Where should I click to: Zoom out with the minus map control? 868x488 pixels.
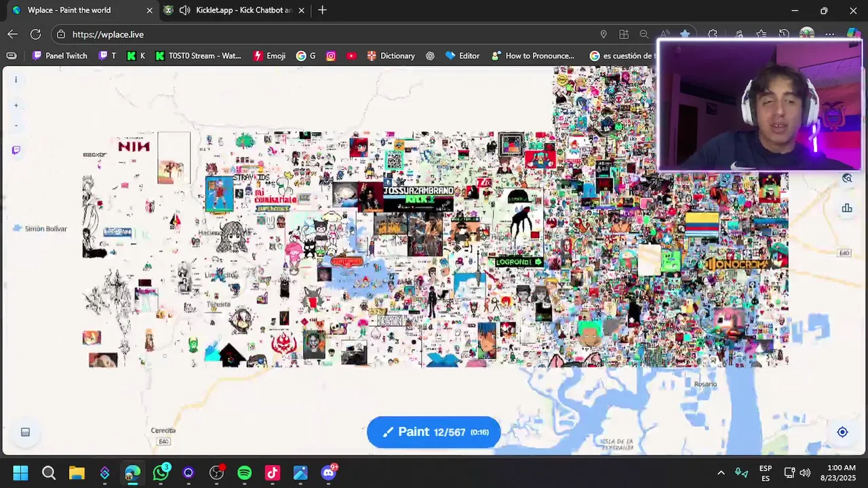[16, 125]
